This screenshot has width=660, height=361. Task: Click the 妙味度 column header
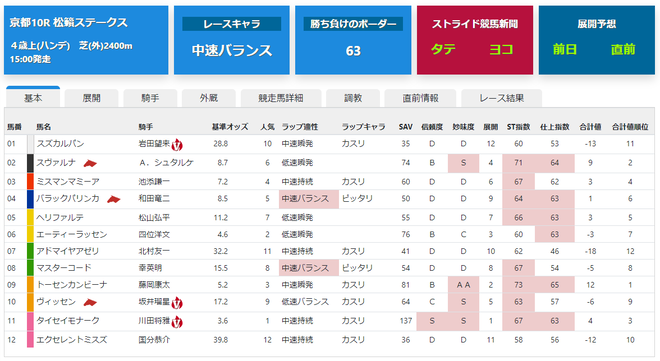point(463,127)
